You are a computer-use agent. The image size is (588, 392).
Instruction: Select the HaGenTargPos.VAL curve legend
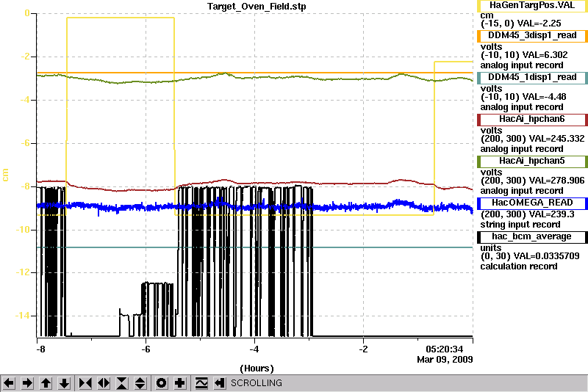click(x=531, y=6)
